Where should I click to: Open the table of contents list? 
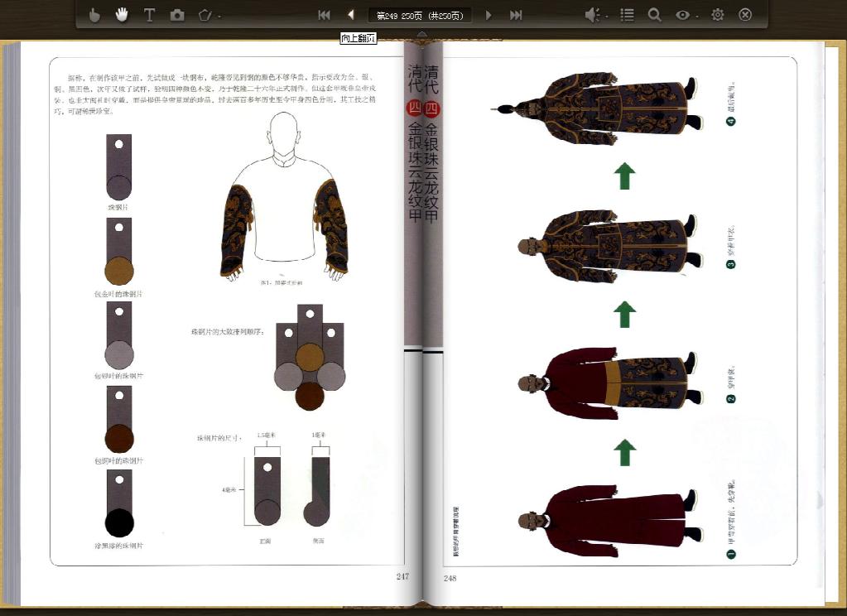(627, 15)
